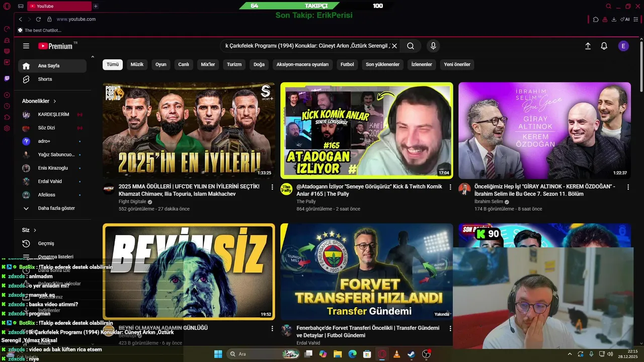Play the 2025'in En İyileri thumbnail
The image size is (644, 362).
click(189, 131)
